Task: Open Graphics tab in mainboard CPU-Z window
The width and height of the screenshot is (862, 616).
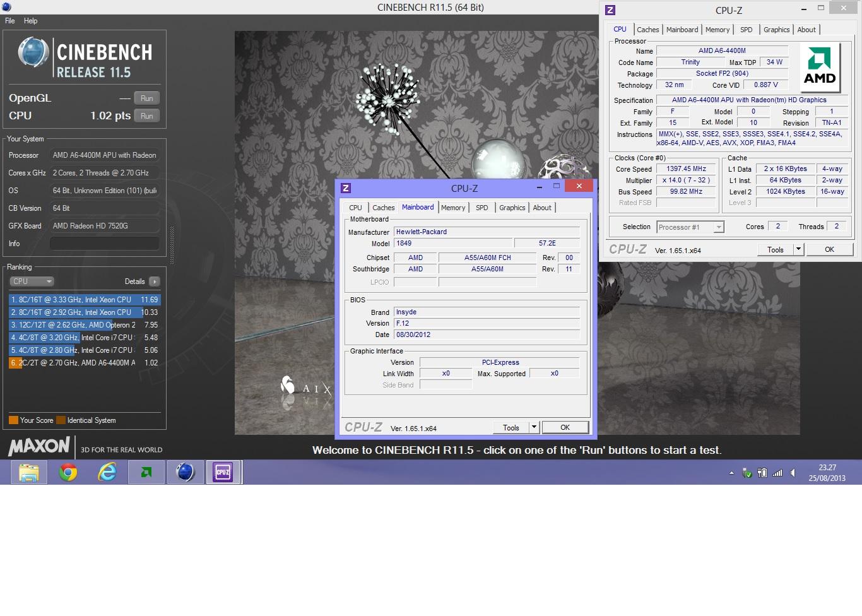Action: 512,208
